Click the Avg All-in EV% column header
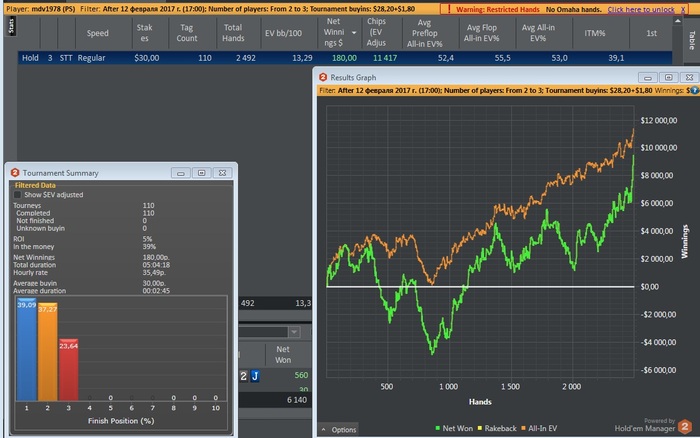The width and height of the screenshot is (700, 438). (538, 33)
